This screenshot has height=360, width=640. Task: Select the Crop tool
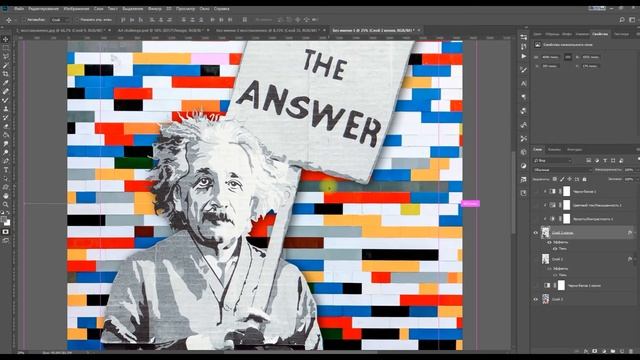tap(6, 74)
